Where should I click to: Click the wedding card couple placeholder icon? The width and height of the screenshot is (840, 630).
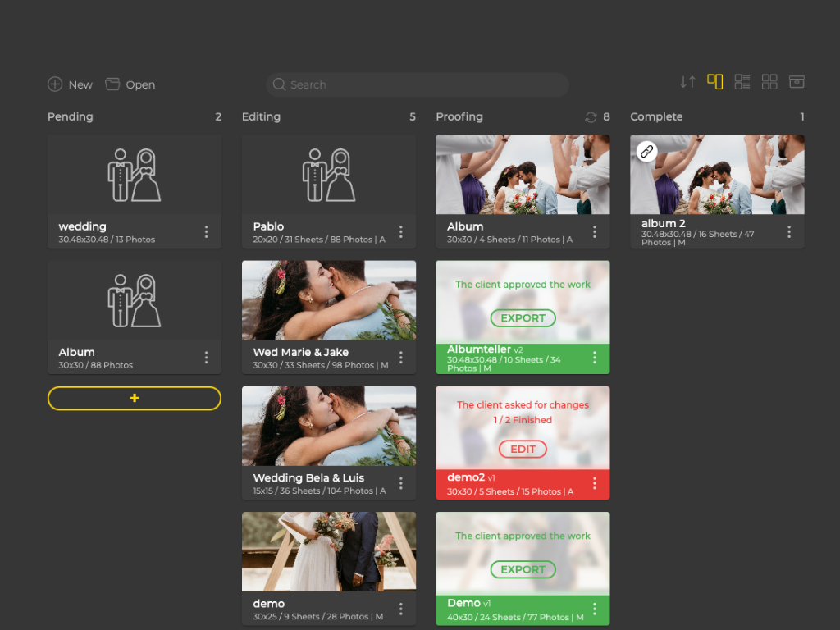(135, 175)
